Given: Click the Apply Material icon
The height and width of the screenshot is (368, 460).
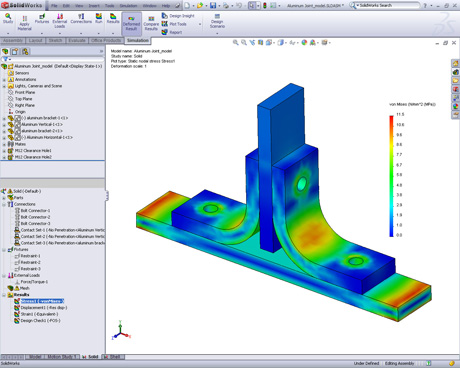Looking at the screenshot, I should [24, 23].
